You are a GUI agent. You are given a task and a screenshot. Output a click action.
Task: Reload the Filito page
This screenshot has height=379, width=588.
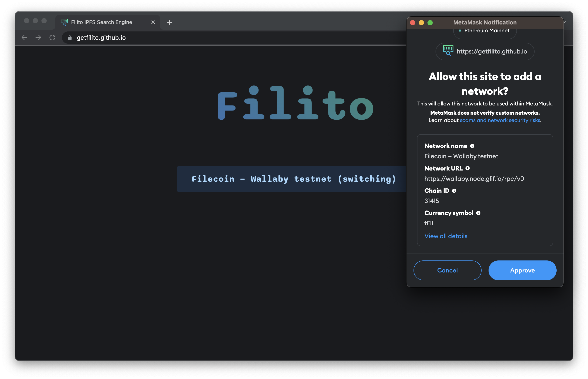click(52, 37)
